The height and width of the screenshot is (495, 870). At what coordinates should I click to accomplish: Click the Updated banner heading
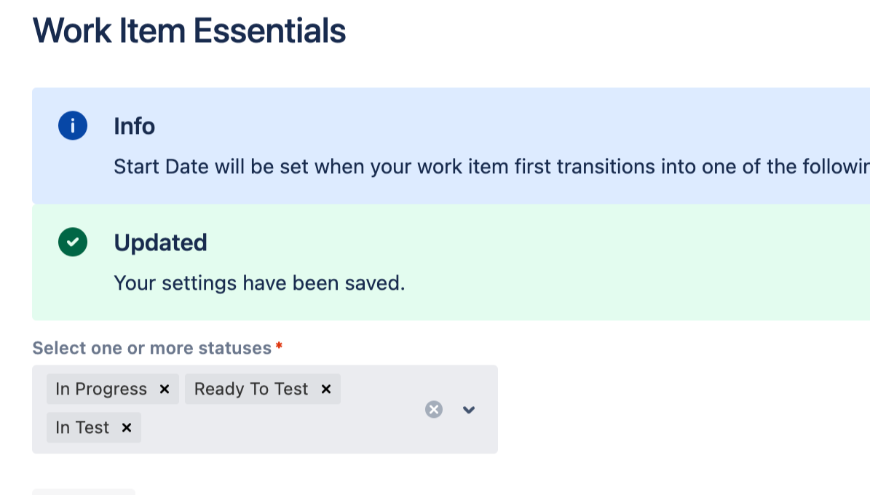tap(160, 242)
